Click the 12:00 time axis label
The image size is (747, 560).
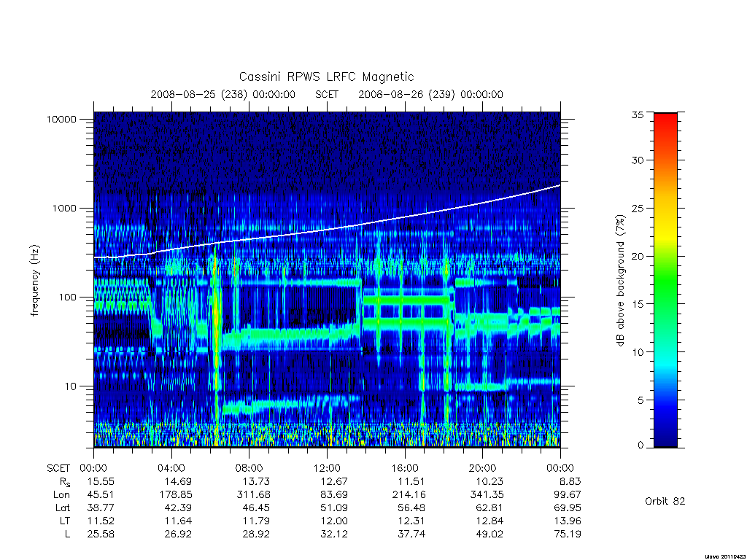tap(327, 468)
